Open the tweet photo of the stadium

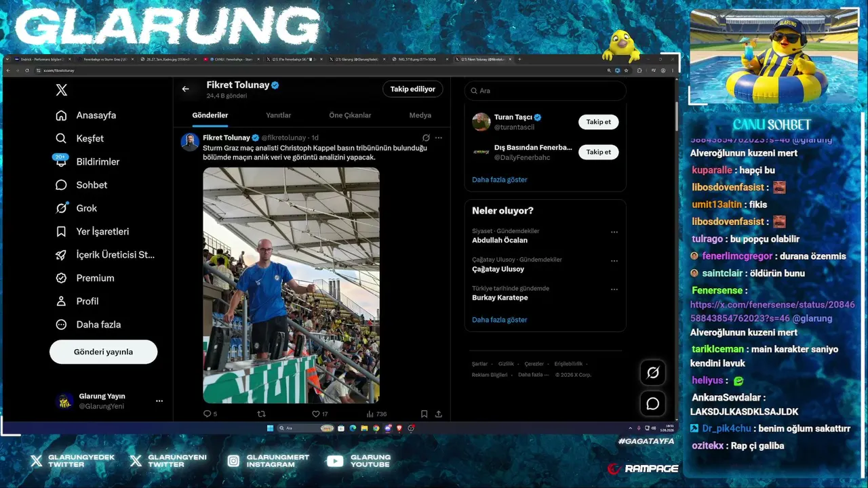[x=291, y=285]
